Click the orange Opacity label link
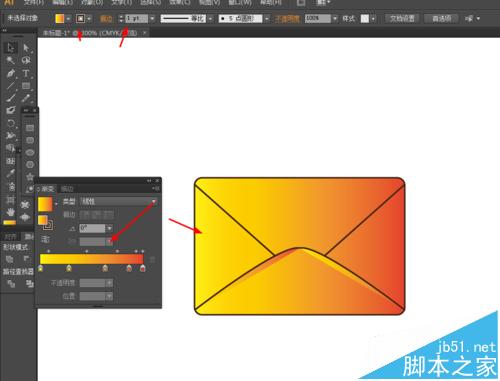Screen dimensions: 500x381 pos(287,19)
